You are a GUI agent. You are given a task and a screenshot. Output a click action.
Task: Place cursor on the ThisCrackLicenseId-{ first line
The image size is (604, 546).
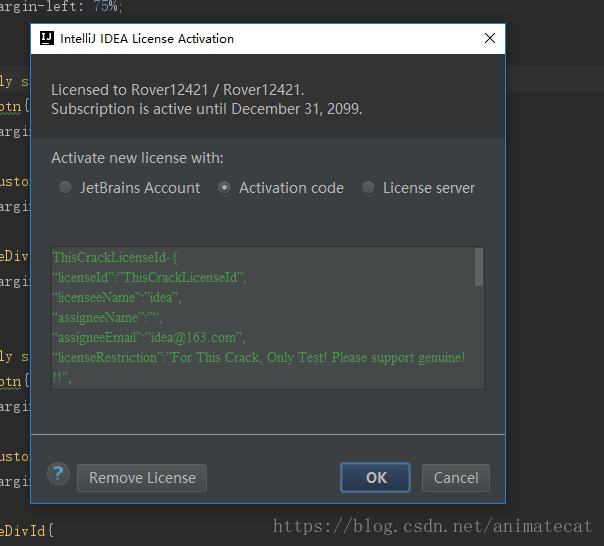(114, 258)
